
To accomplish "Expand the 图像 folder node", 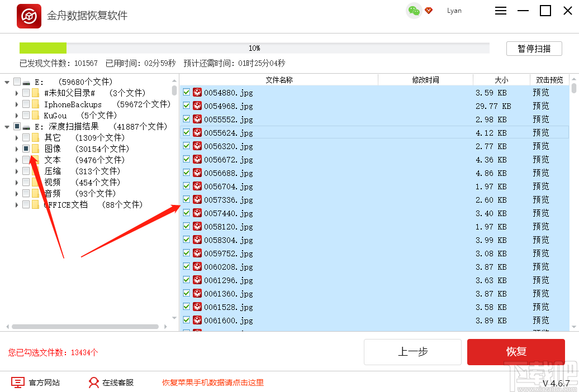I will (17, 149).
